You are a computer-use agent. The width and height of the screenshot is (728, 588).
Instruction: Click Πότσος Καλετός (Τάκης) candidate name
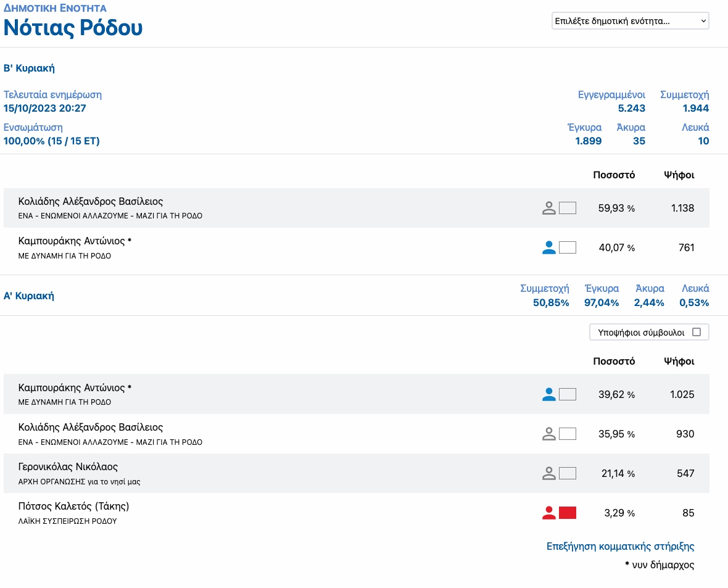pyautogui.click(x=73, y=507)
